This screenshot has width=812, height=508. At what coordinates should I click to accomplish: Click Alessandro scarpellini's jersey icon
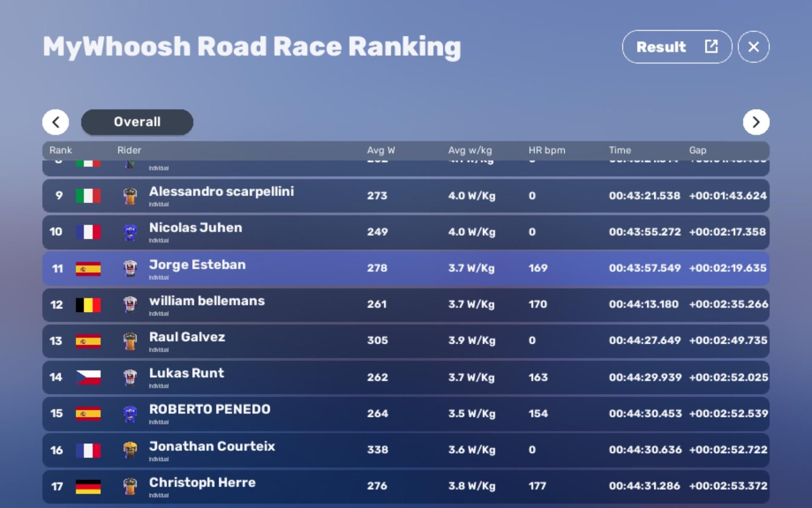click(130, 196)
